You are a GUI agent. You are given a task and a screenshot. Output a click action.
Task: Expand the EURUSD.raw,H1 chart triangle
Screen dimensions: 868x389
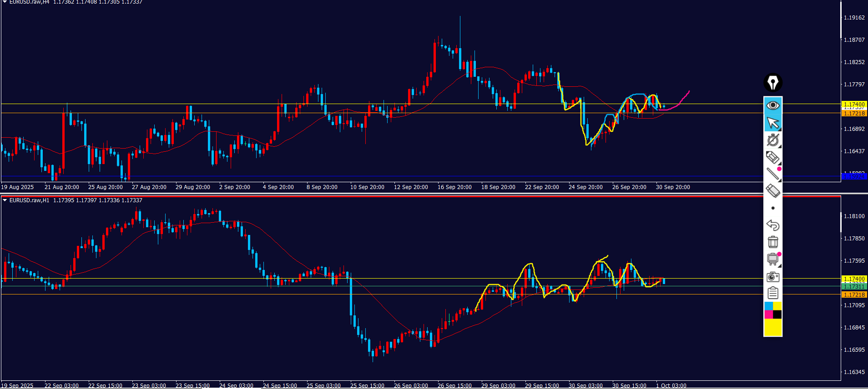click(5, 200)
